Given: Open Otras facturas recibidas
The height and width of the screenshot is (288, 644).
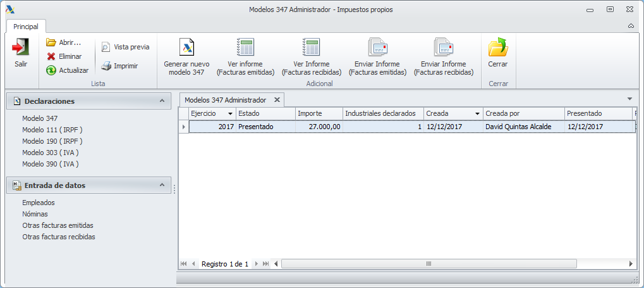Looking at the screenshot, I should point(59,237).
